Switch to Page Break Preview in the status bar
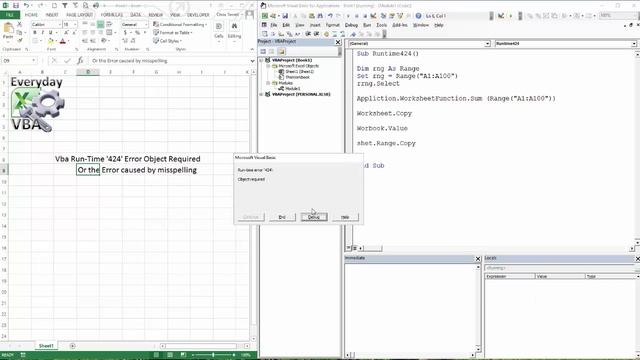The height and width of the screenshot is (360, 640). pos(183,355)
